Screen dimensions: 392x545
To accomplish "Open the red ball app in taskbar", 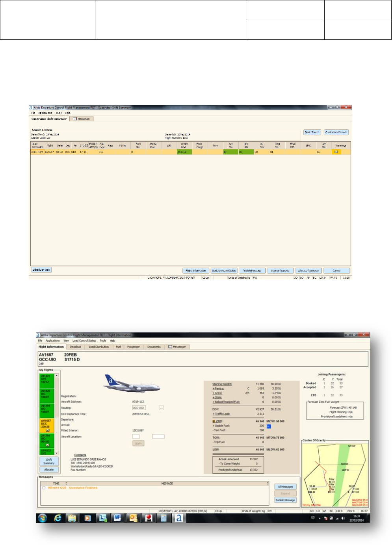I will 149,518.
